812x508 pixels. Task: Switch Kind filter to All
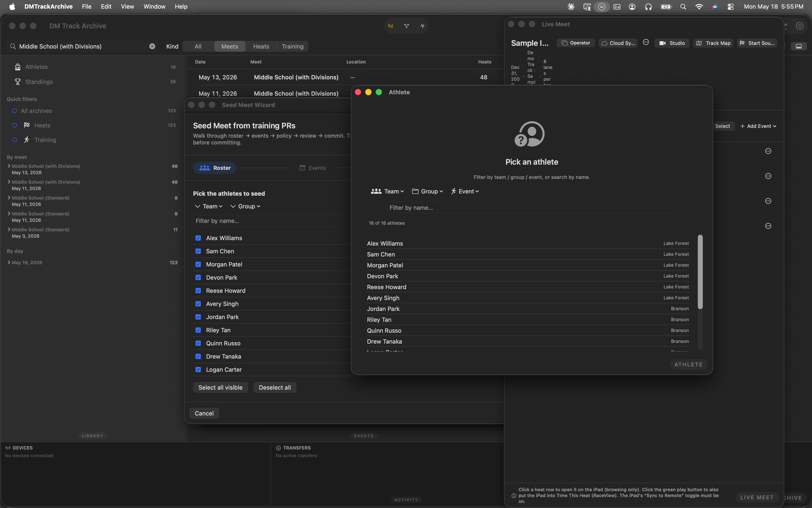tap(198, 46)
